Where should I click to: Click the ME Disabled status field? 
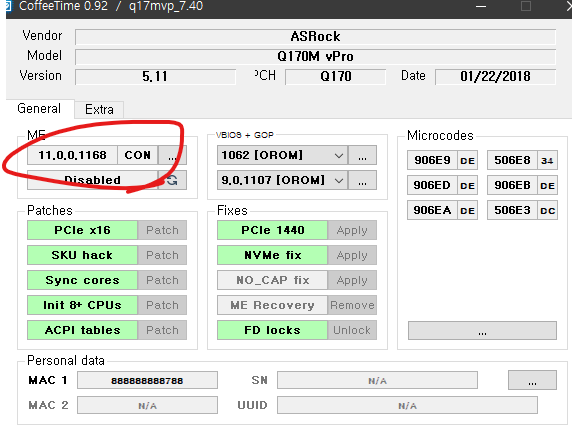coord(93,180)
